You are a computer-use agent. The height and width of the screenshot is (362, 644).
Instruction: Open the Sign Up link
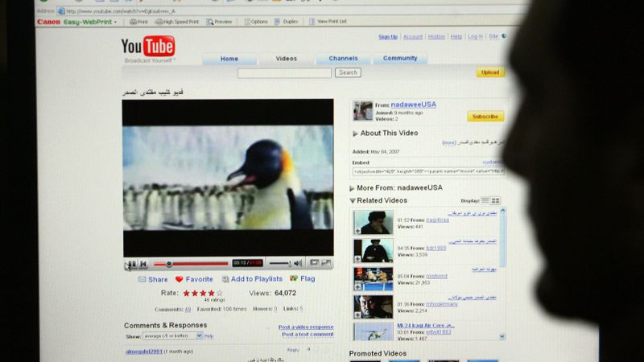388,37
